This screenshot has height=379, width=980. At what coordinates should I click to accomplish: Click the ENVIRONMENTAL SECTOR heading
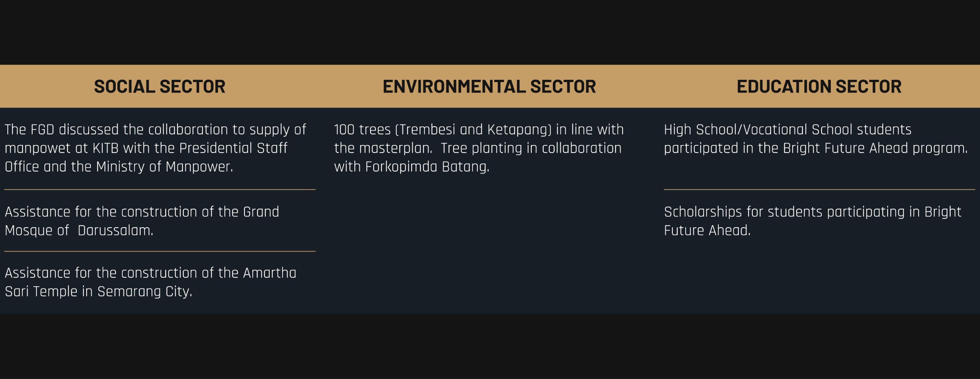489,87
